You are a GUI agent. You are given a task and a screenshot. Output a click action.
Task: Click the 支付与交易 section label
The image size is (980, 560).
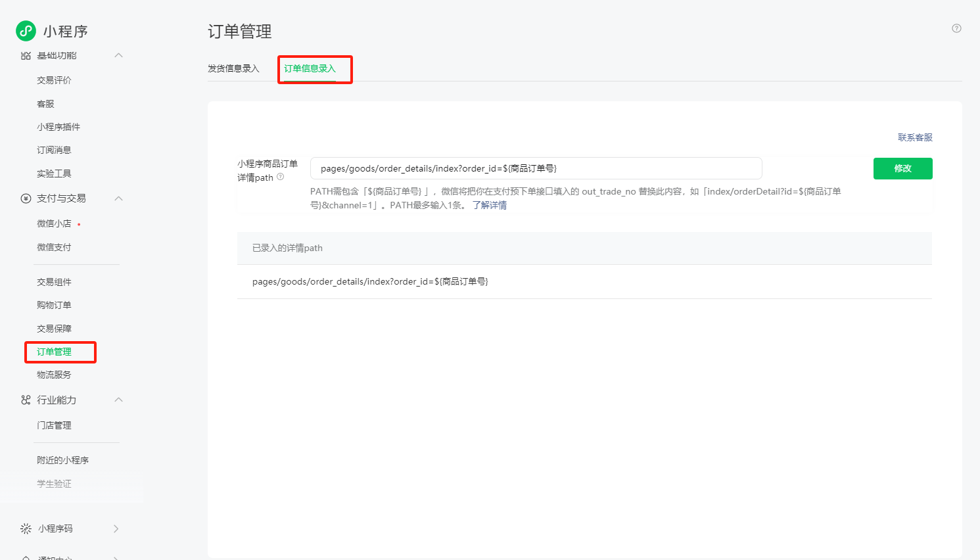pyautogui.click(x=61, y=198)
